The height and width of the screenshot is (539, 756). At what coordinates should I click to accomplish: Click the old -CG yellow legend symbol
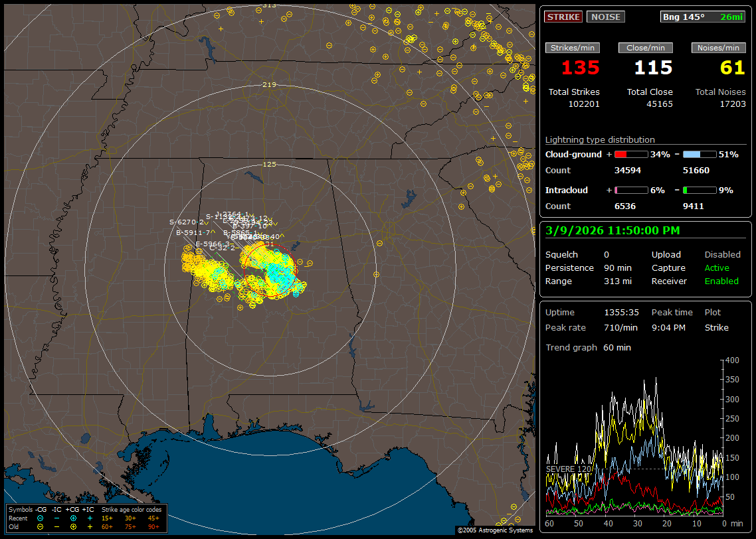tap(40, 526)
